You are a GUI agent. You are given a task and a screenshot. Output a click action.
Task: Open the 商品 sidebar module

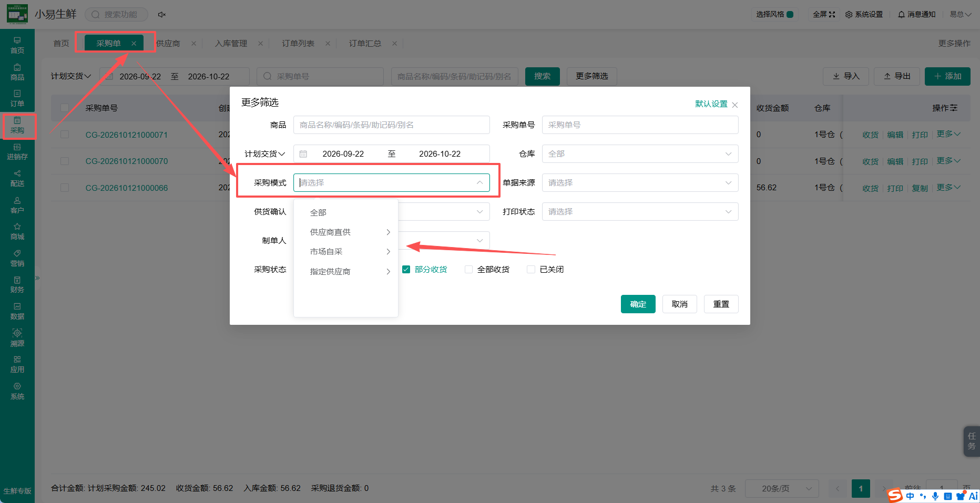17,72
